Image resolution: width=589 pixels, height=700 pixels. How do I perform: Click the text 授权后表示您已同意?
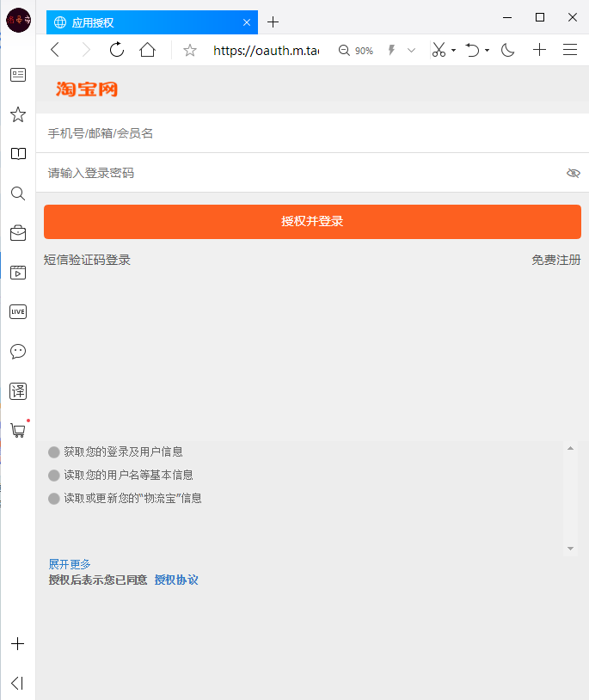click(98, 580)
